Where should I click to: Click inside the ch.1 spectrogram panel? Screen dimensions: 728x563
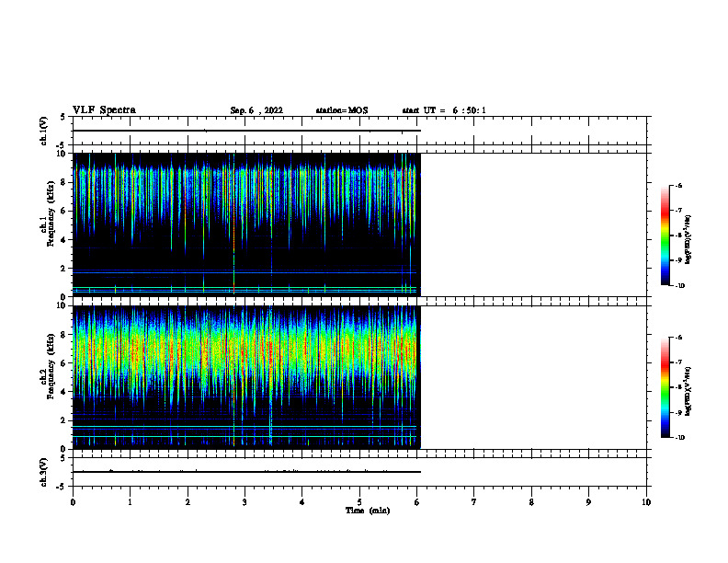coord(246,224)
